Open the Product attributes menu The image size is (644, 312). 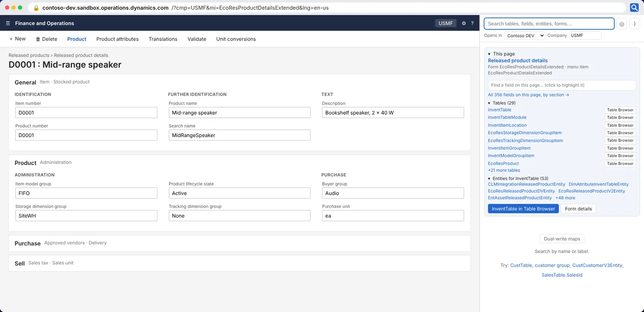click(x=118, y=39)
